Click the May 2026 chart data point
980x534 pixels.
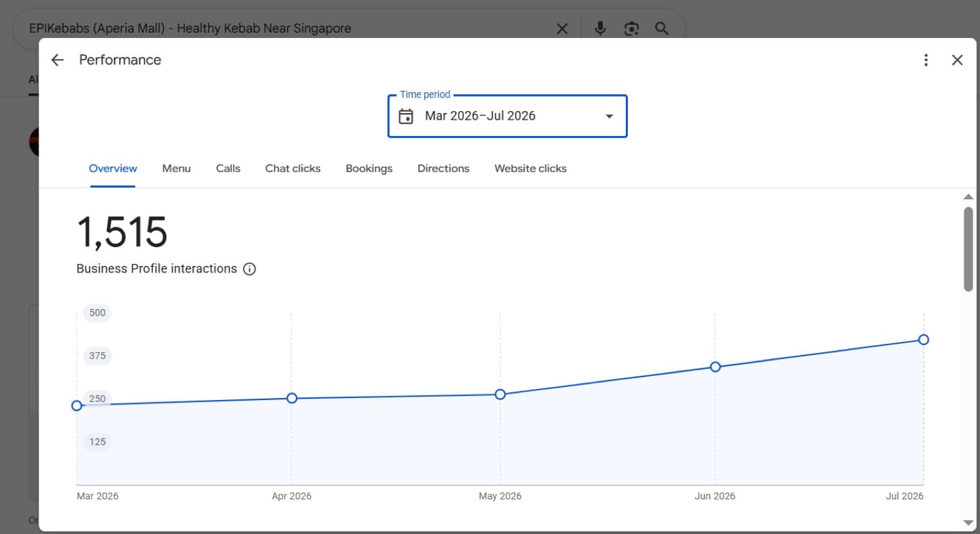[500, 394]
